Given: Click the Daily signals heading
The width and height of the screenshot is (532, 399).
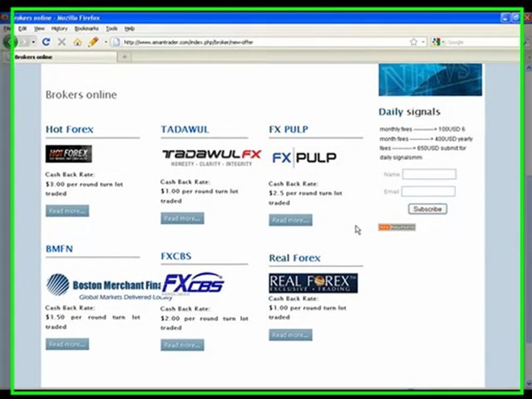Looking at the screenshot, I should click(x=410, y=111).
